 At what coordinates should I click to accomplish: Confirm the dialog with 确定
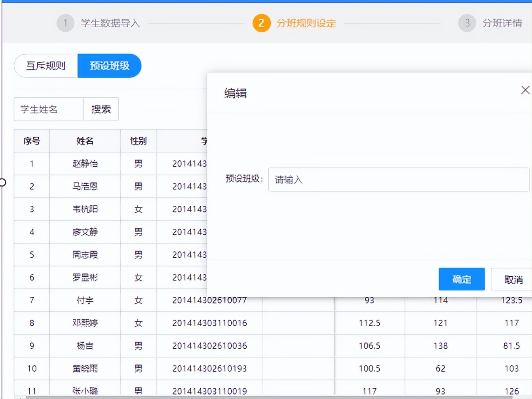pyautogui.click(x=461, y=279)
